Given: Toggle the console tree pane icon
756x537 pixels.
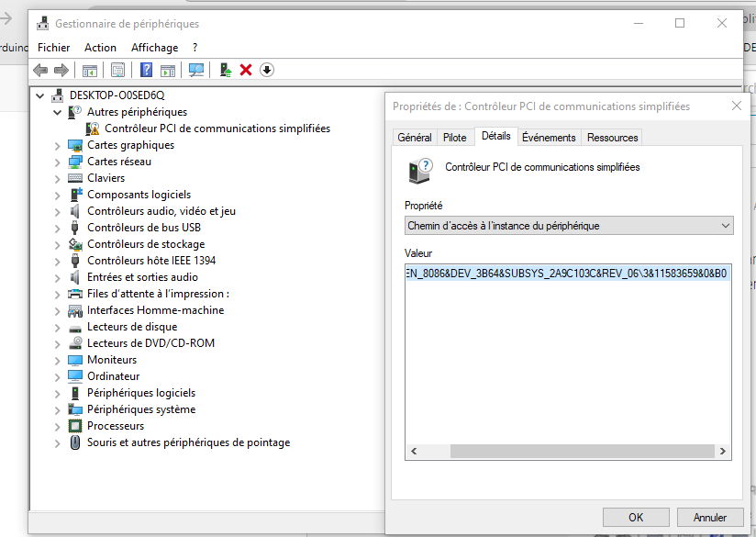Looking at the screenshot, I should point(88,70).
